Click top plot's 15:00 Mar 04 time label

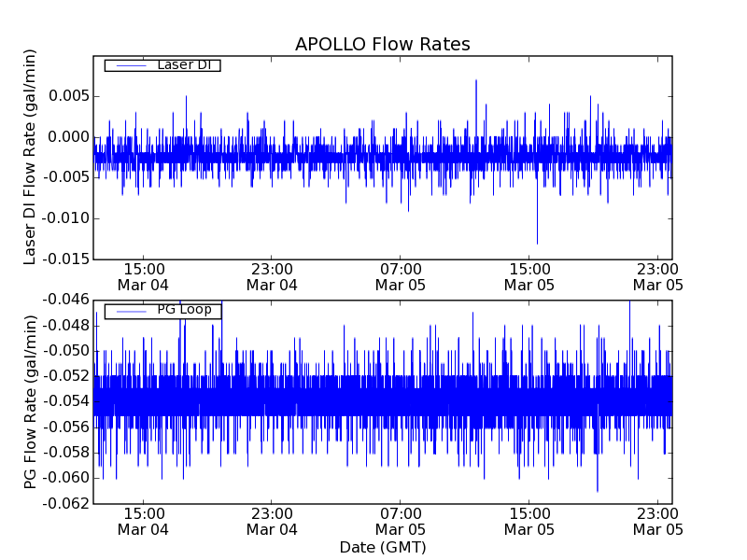143,276
